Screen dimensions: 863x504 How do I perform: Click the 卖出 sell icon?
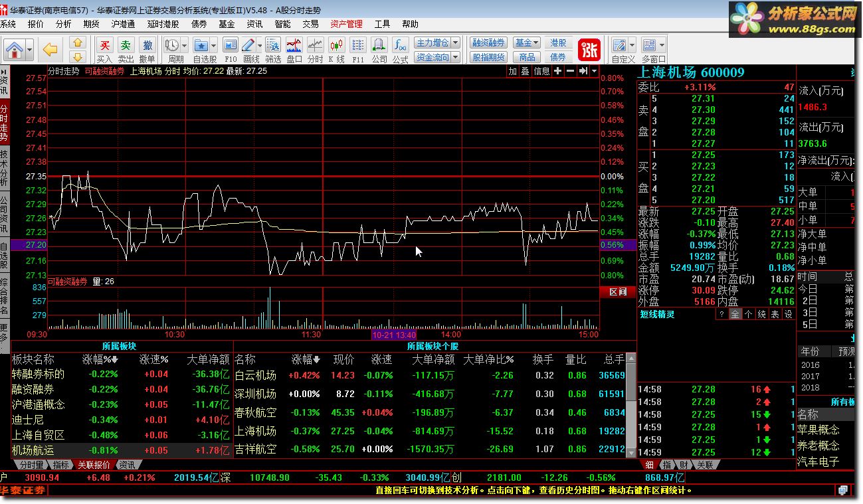[126, 45]
